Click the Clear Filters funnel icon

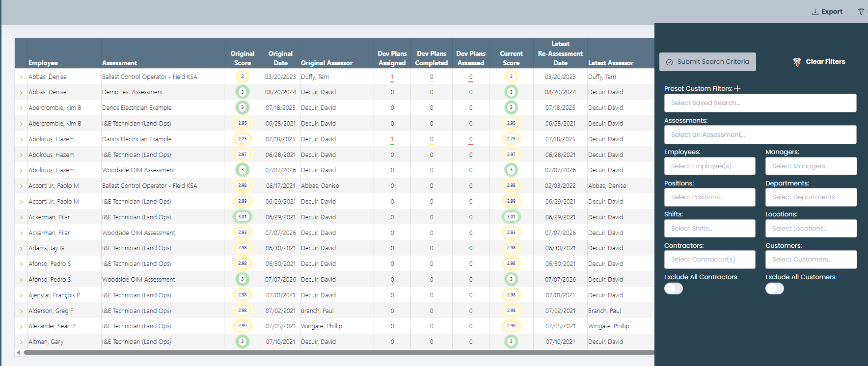tap(797, 62)
